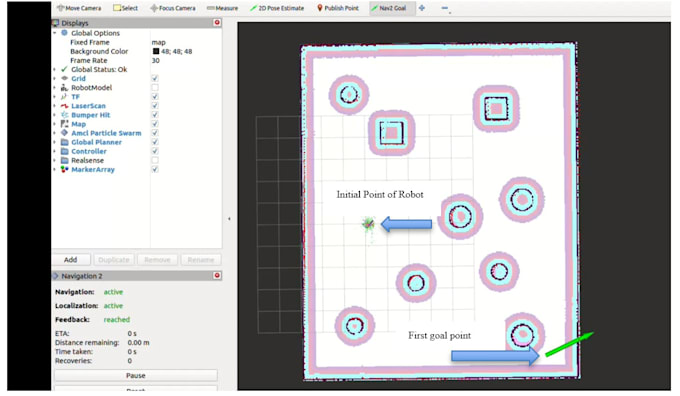This screenshot has height=396, width=680.
Task: Click the MarkerArray display icon
Action: 65,170
